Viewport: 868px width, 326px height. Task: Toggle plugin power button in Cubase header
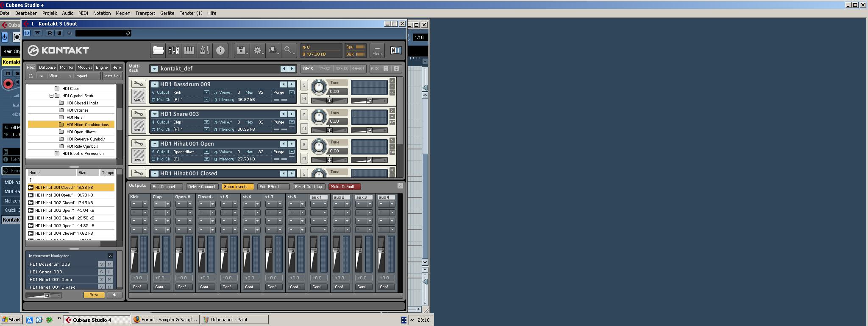(x=27, y=33)
